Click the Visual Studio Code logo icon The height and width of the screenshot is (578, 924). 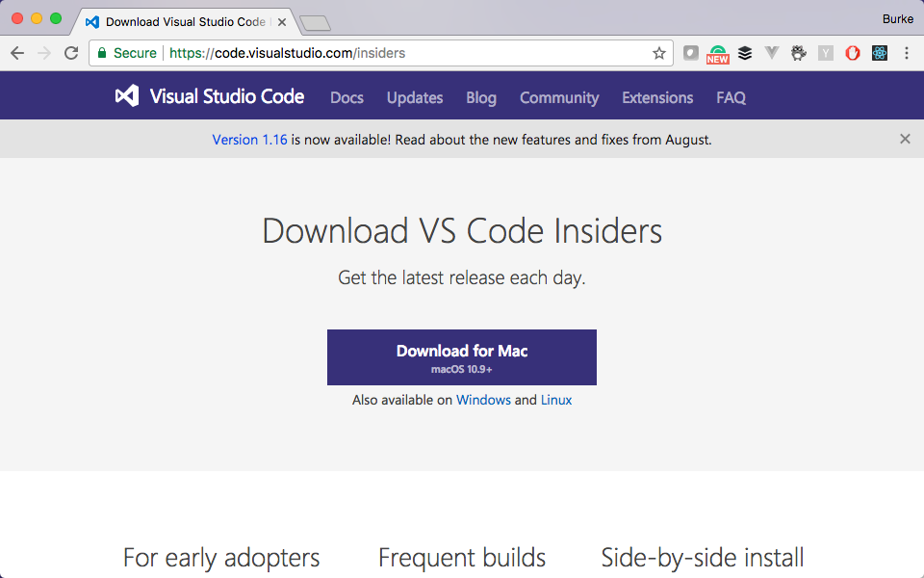click(x=127, y=96)
